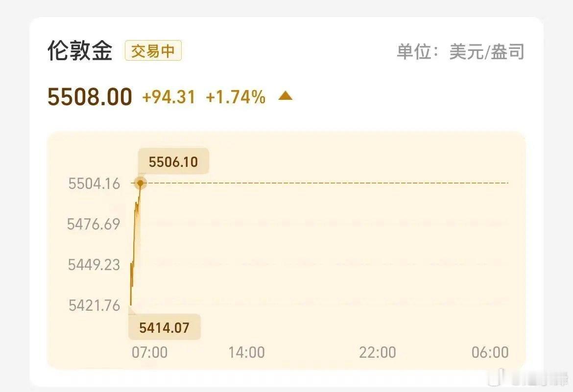Click the 14:00 time axis label
This screenshot has height=392, width=573.
pos(248,352)
